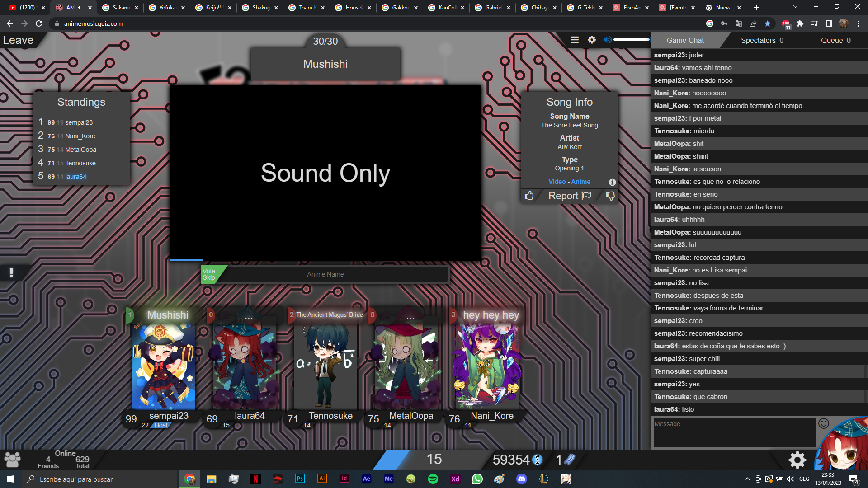Open main options gear at bottom right
This screenshot has width=868, height=488.
pyautogui.click(x=797, y=460)
